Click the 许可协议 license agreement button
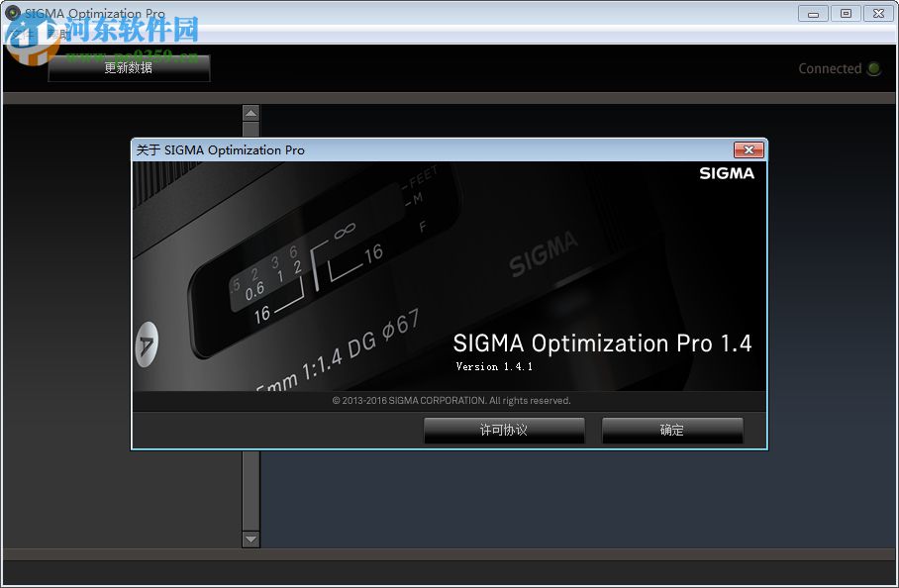This screenshot has width=899, height=588. [504, 430]
